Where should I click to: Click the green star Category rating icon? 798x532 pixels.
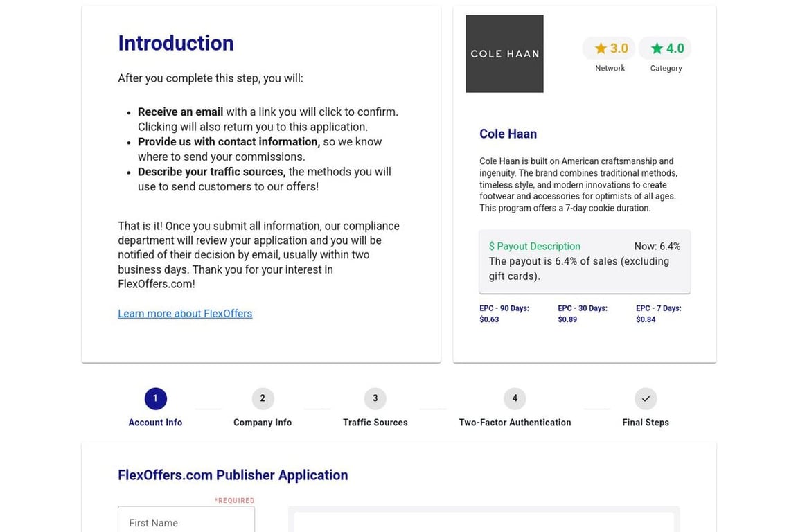(657, 48)
